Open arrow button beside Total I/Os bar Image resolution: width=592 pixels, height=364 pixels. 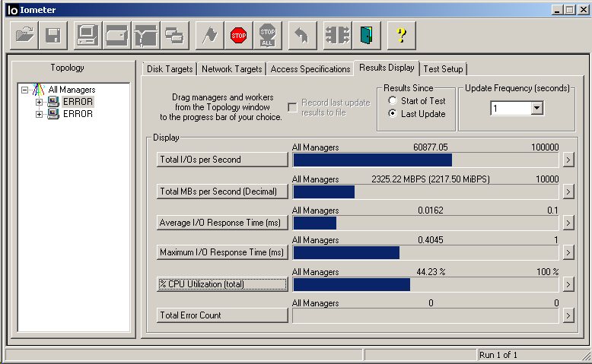click(x=568, y=160)
